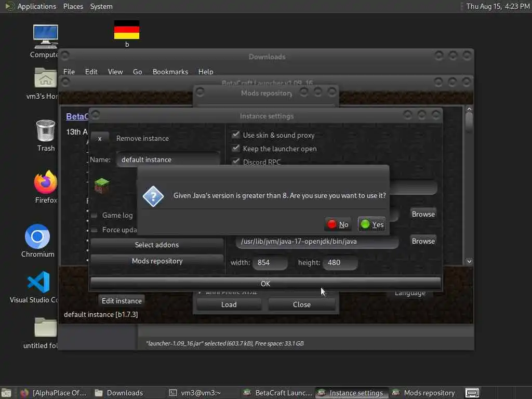Select the Trash desktop icon
This screenshot has height=399, width=532.
pos(46,130)
